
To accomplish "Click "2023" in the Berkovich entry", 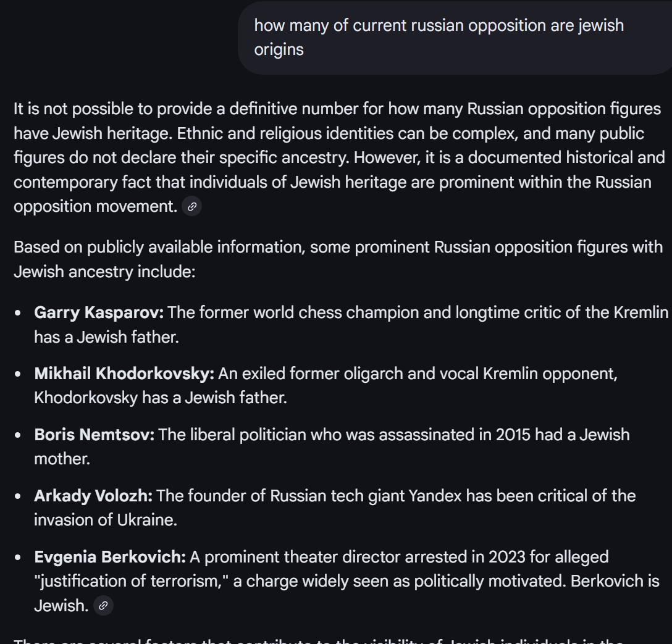I will tap(506, 557).
